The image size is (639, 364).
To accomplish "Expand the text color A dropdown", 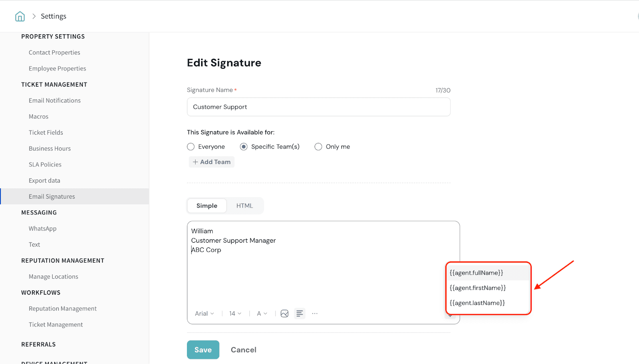I will (262, 314).
